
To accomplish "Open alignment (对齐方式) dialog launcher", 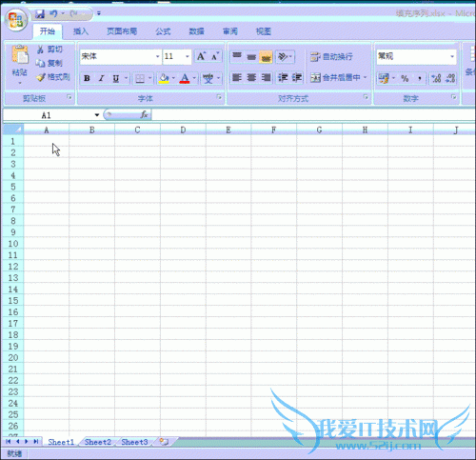I will [x=366, y=97].
